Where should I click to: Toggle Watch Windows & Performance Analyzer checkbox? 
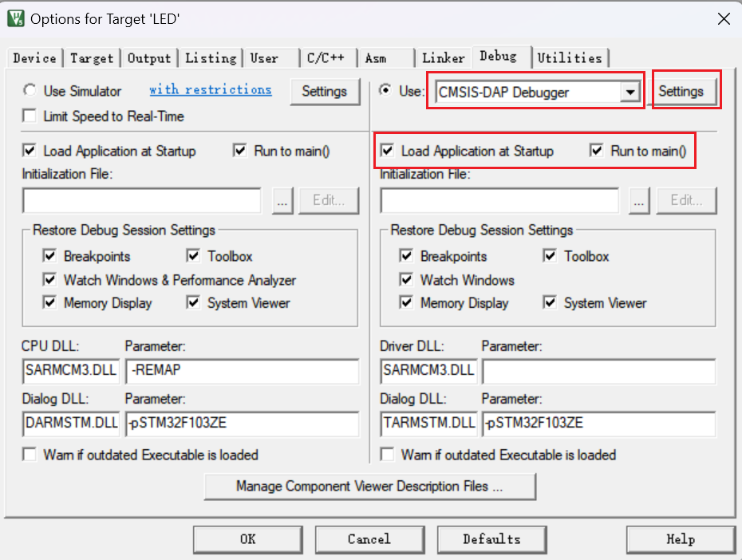click(49, 279)
